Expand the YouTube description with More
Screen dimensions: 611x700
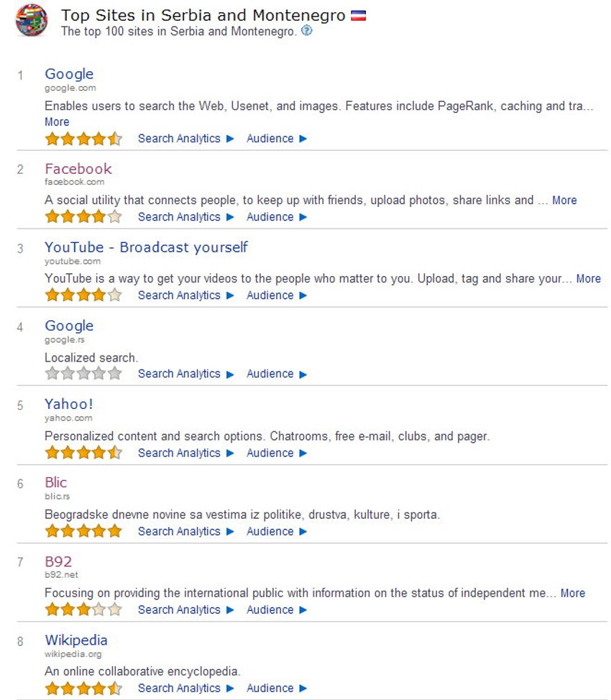click(x=588, y=279)
